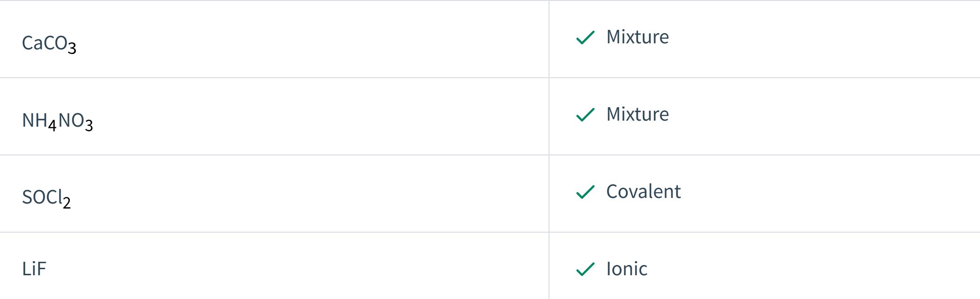980x299 pixels.
Task: Click the table's top border line
Action: (x=490, y=0)
